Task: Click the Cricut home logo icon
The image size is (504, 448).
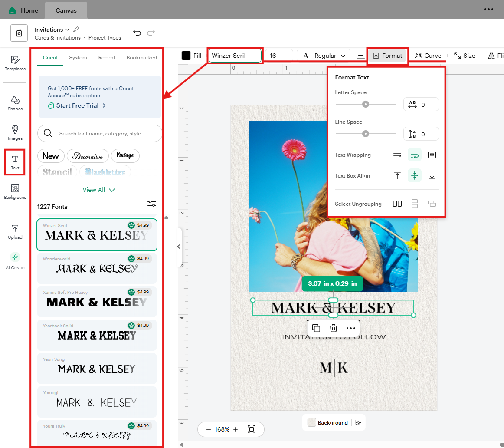Action: 12,10
